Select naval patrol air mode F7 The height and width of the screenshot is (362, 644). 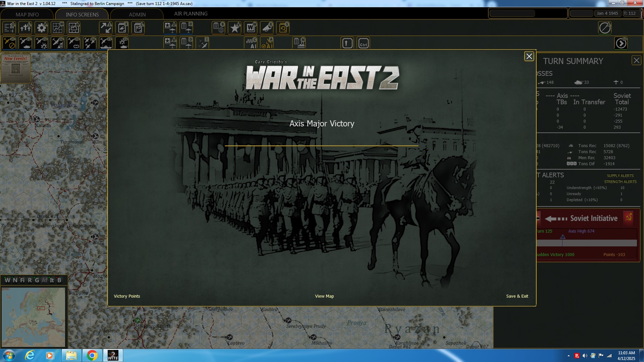click(x=106, y=43)
